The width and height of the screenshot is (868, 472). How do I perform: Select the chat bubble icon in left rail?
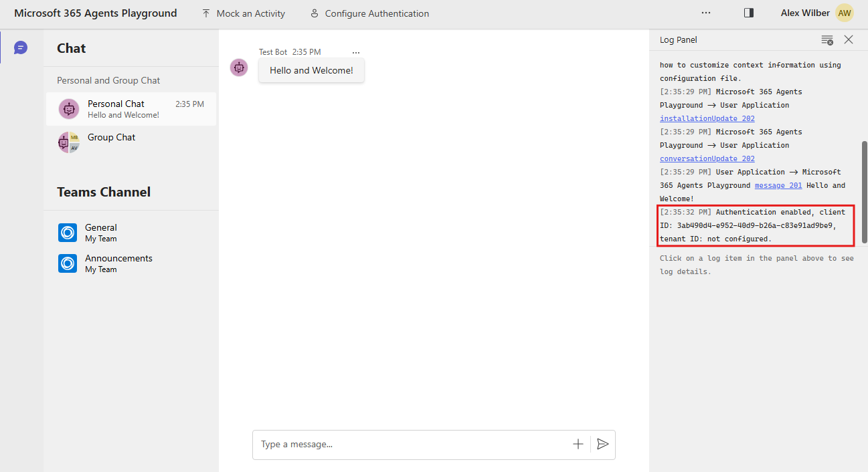click(20, 47)
